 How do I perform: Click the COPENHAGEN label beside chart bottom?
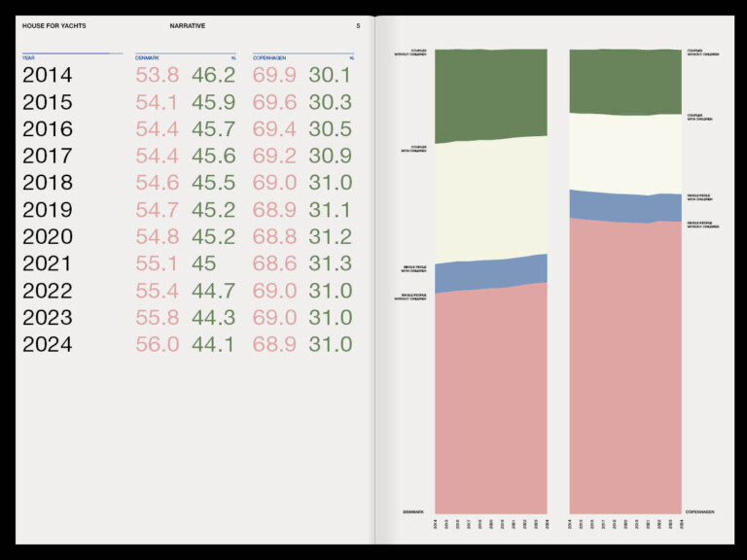[x=700, y=511]
